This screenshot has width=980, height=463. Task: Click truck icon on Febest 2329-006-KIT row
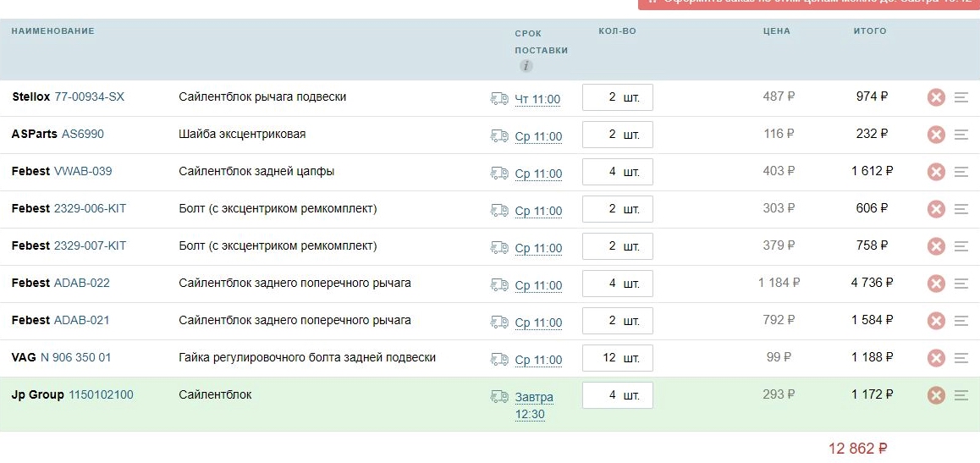click(x=499, y=210)
